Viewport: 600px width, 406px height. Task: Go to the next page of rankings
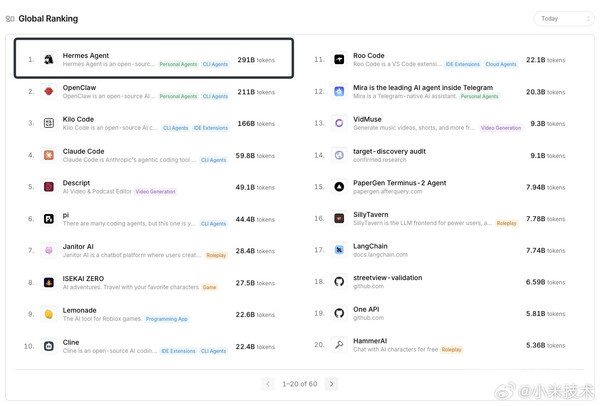331,384
